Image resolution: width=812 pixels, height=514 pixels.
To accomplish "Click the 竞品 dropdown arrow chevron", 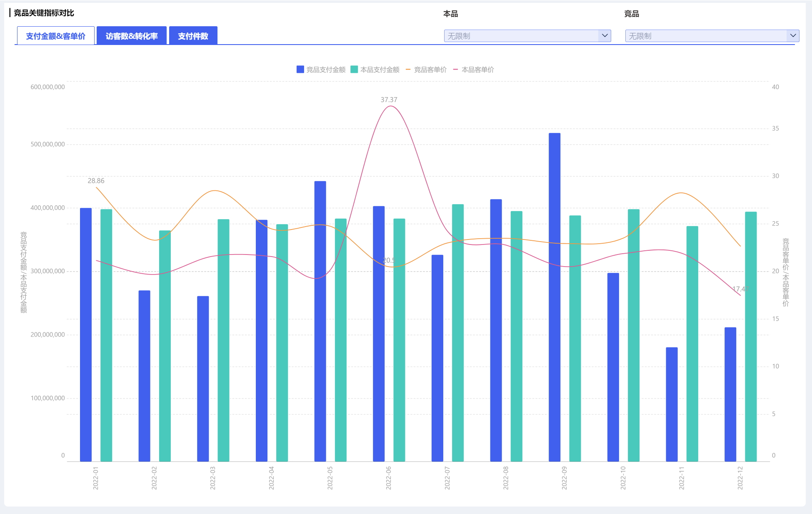I will coord(793,36).
